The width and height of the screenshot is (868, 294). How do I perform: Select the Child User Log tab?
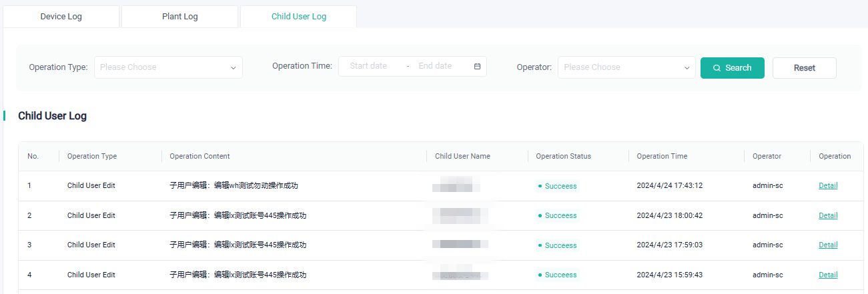click(x=299, y=17)
